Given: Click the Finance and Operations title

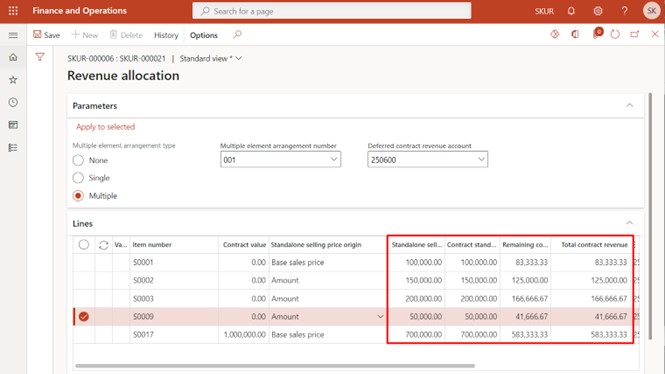Looking at the screenshot, I should 79,11.
